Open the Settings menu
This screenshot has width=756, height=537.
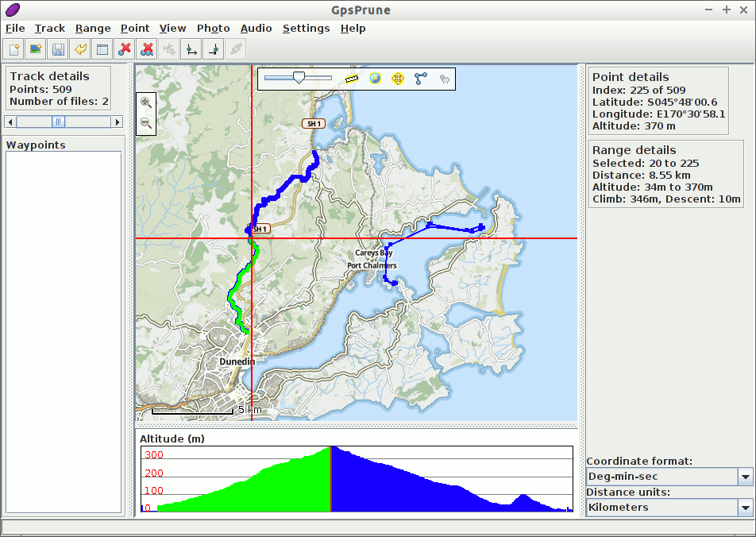306,29
